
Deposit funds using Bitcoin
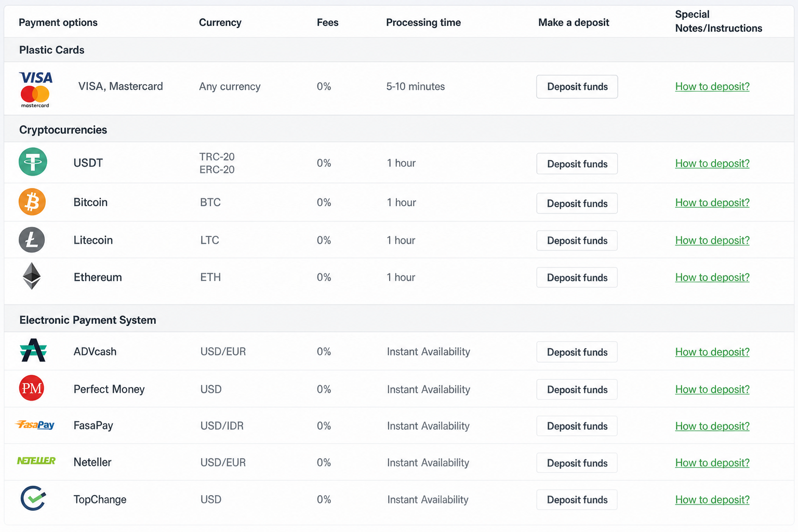click(x=577, y=203)
